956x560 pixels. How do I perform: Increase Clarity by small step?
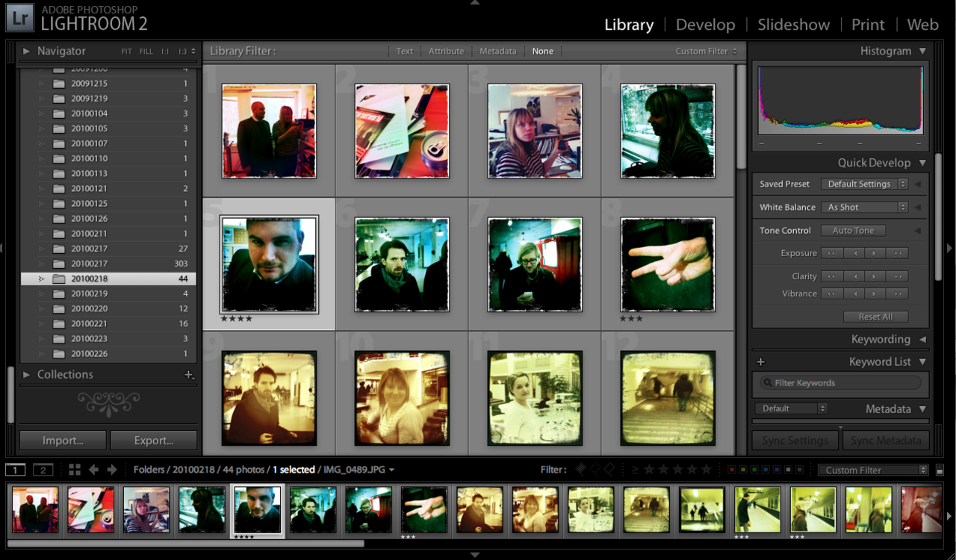(x=875, y=276)
